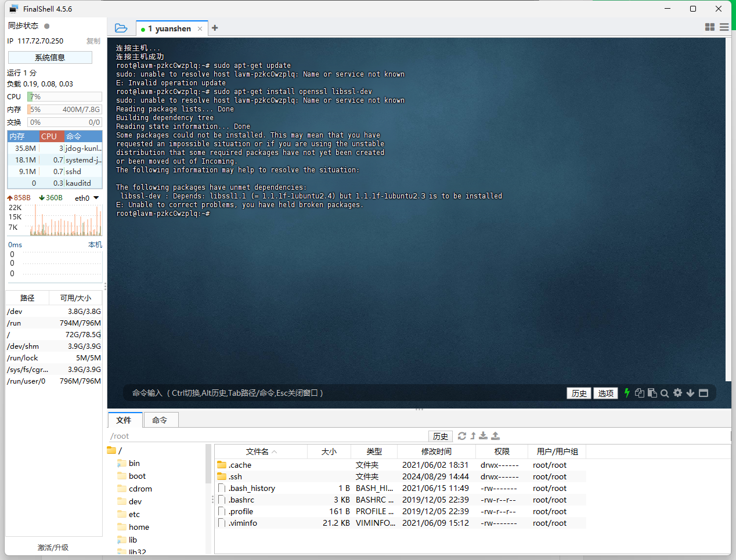
Task: Add a new session tab with plus icon
Action: (215, 28)
